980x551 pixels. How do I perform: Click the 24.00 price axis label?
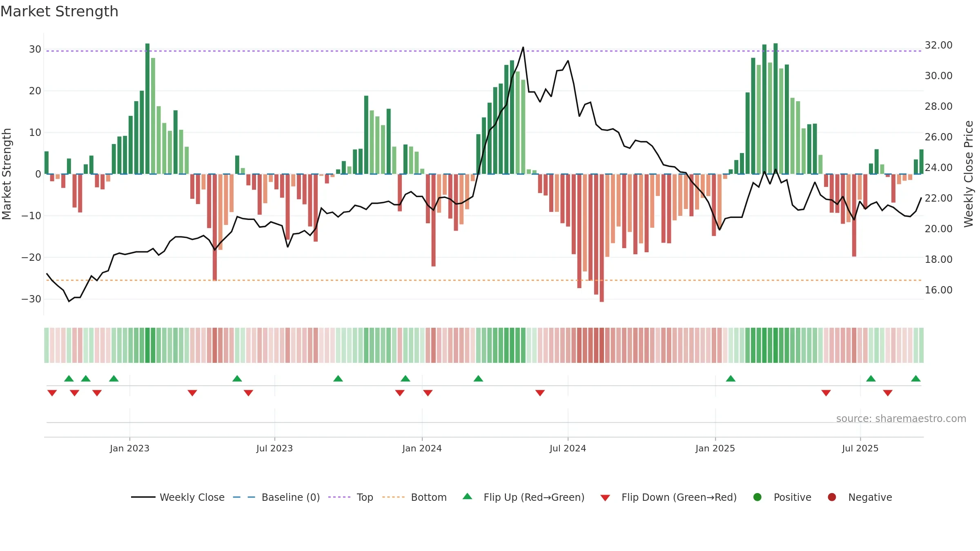938,168
